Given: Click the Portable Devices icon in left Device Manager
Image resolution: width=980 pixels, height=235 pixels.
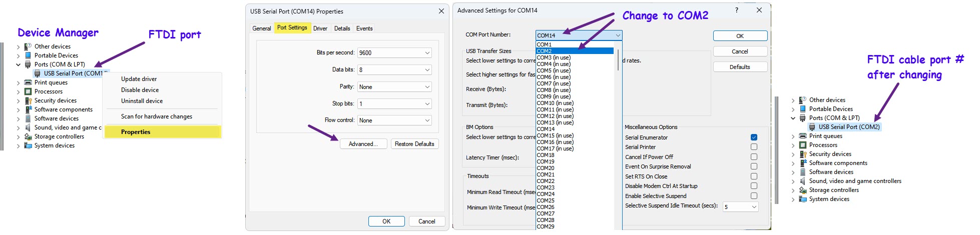Looking at the screenshot, I should click(x=28, y=55).
